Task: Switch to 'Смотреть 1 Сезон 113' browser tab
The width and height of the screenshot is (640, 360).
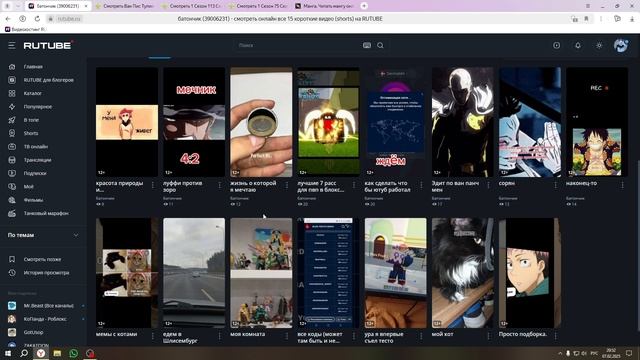Action: click(x=191, y=6)
